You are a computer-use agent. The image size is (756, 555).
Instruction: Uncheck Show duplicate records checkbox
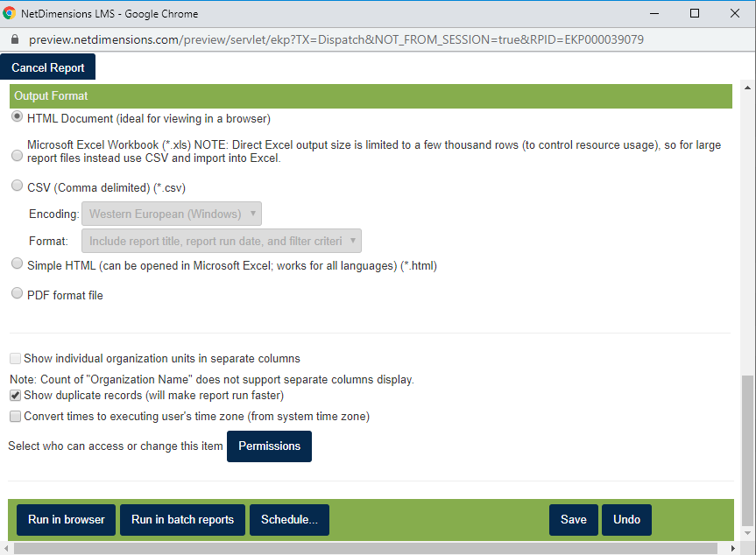[x=16, y=396]
